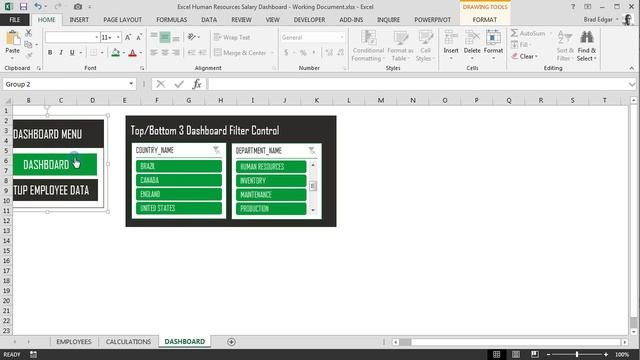Click the Font Color A icon
This screenshot has height=360, width=640.
point(132,52)
